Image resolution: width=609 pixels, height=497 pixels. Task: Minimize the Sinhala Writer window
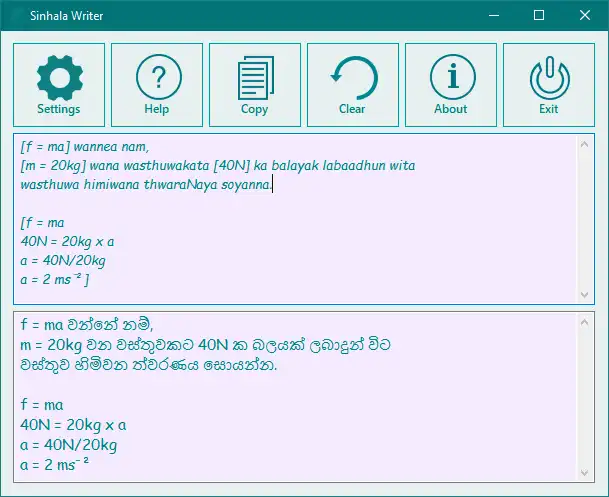(x=494, y=16)
